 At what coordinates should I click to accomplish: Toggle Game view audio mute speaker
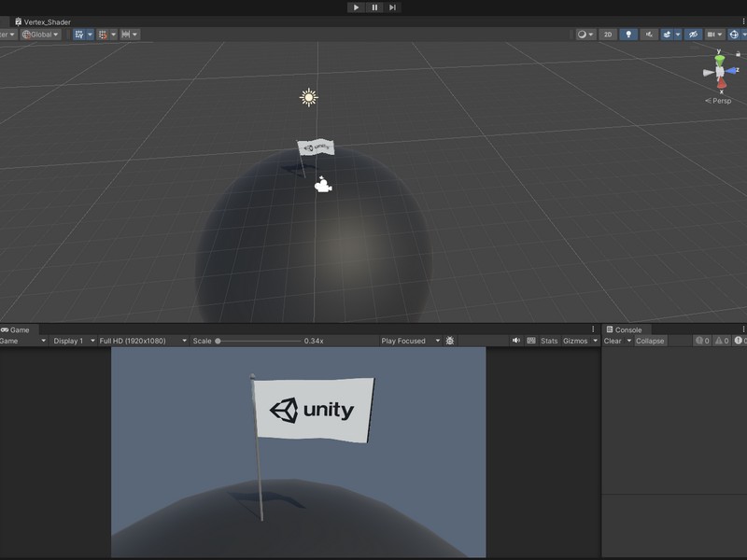click(x=516, y=341)
